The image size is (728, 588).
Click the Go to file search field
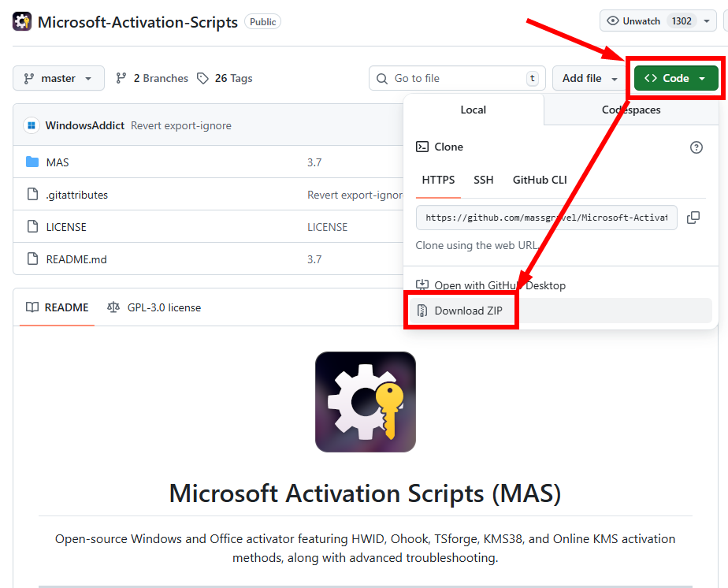(x=457, y=79)
